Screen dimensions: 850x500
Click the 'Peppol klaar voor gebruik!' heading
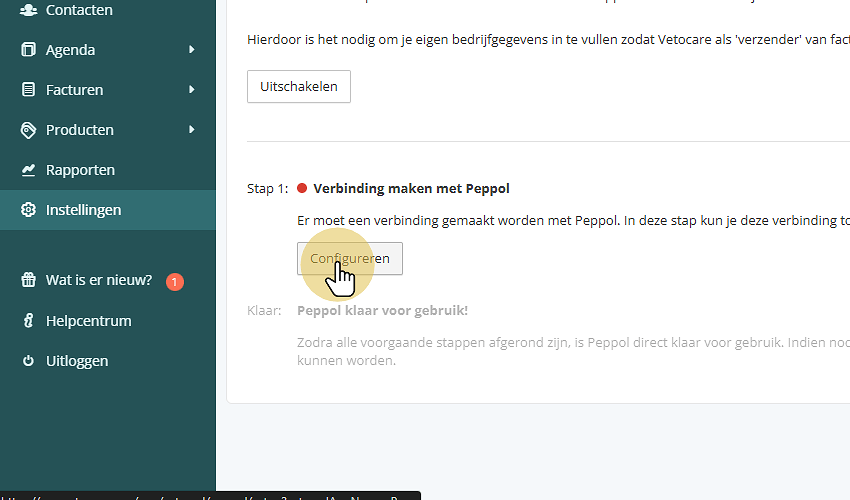coord(382,311)
